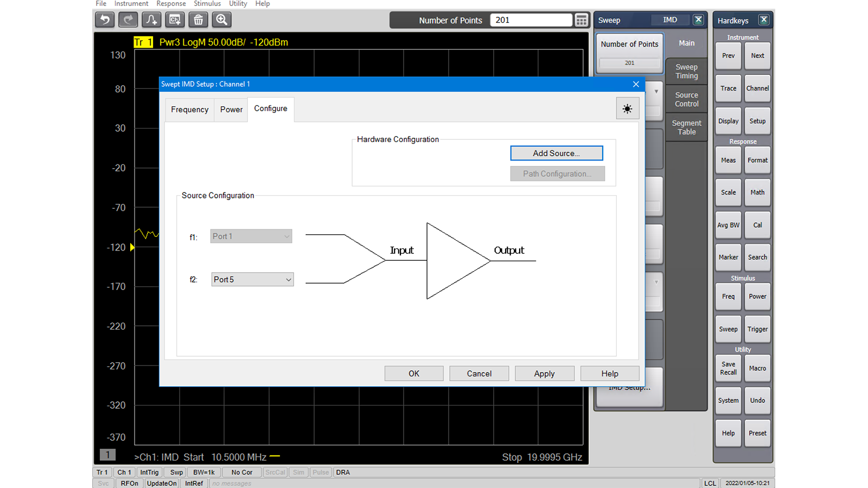Click the Redo arrow toolbar icon
Image resolution: width=868 pixels, height=488 pixels.
tap(128, 20)
